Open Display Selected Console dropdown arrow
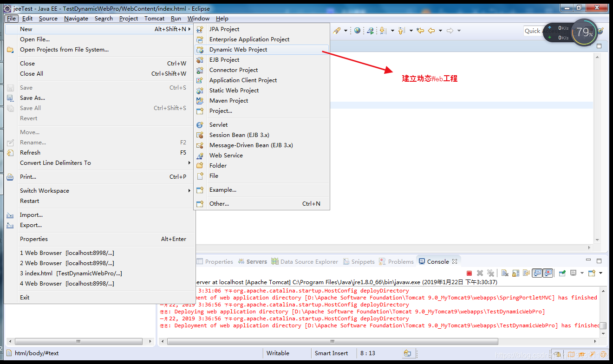Viewport: 613px width, 364px height. [582, 273]
